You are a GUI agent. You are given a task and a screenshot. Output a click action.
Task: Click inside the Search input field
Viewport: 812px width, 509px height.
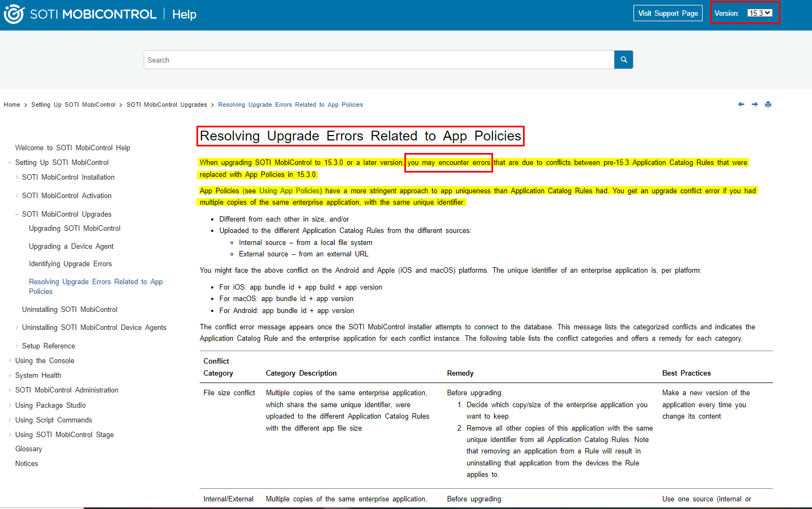click(x=378, y=60)
